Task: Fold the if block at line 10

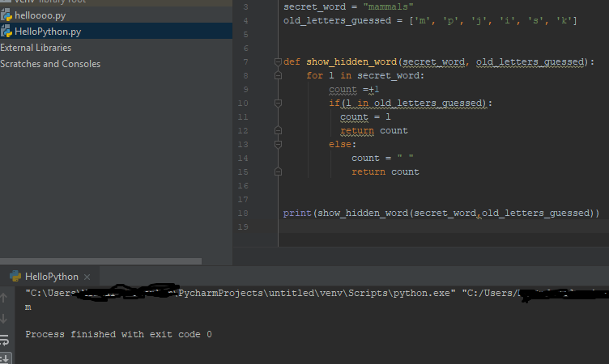Action: (278, 104)
